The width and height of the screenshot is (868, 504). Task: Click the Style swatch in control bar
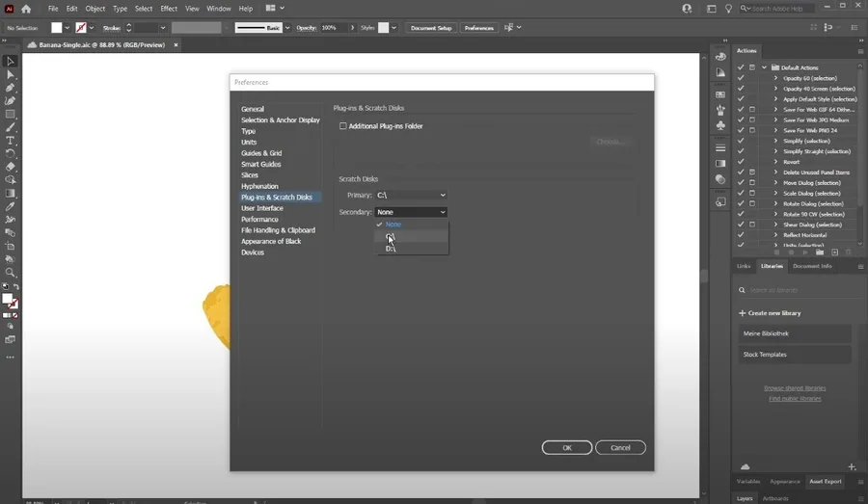click(x=383, y=28)
